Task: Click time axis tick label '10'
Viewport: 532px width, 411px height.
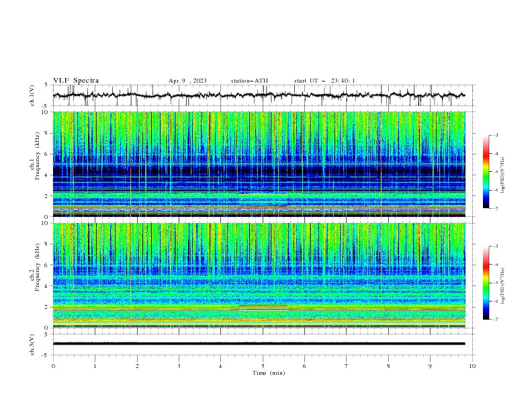Action: coord(472,366)
